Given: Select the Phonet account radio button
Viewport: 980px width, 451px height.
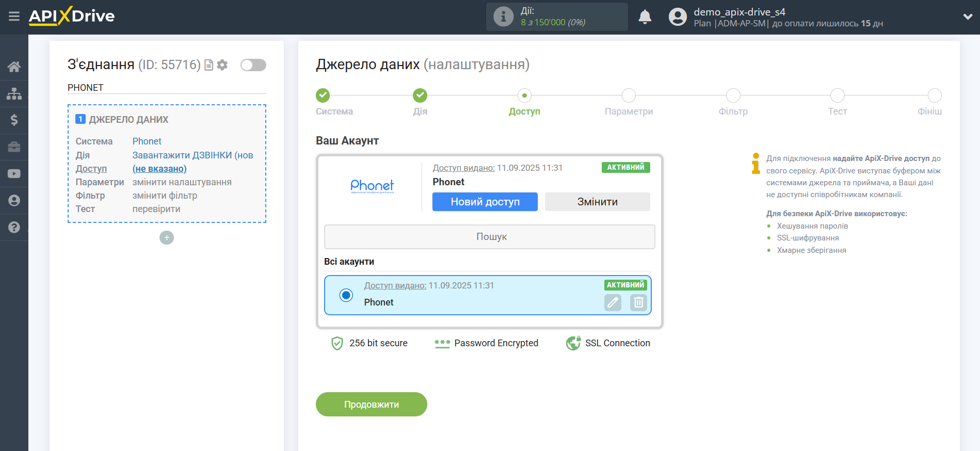Looking at the screenshot, I should tap(346, 295).
